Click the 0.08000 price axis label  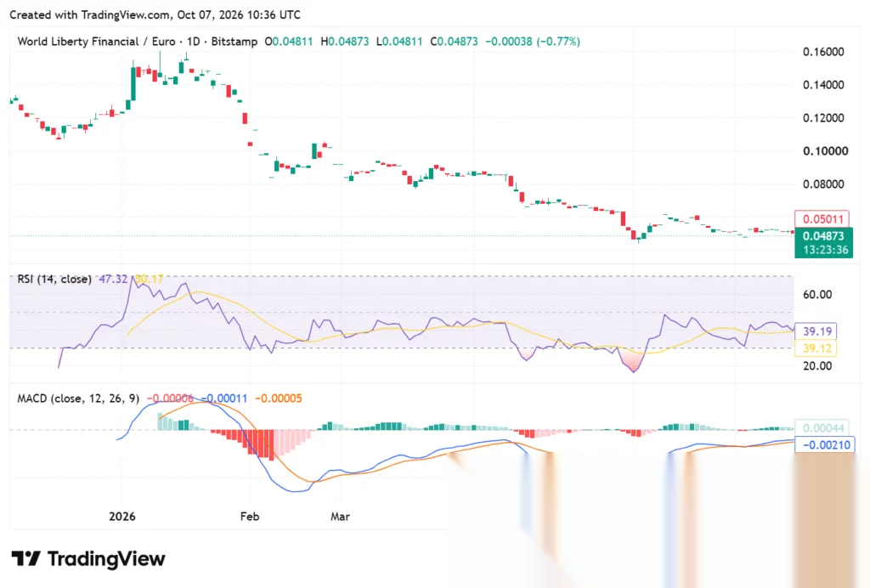[x=823, y=184]
